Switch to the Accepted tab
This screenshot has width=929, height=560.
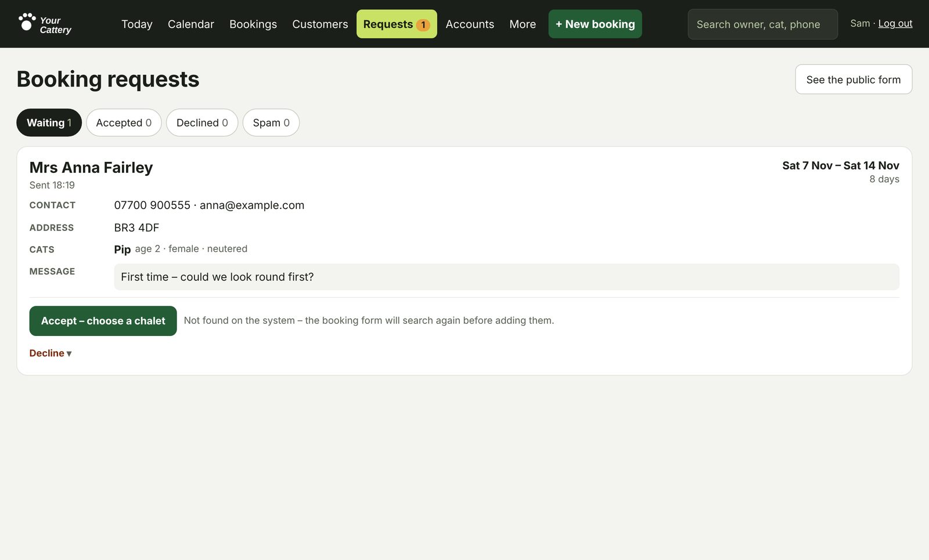point(124,122)
